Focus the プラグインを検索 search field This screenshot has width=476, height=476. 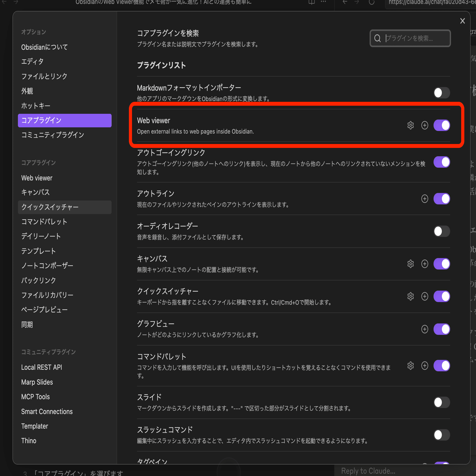[x=410, y=38]
